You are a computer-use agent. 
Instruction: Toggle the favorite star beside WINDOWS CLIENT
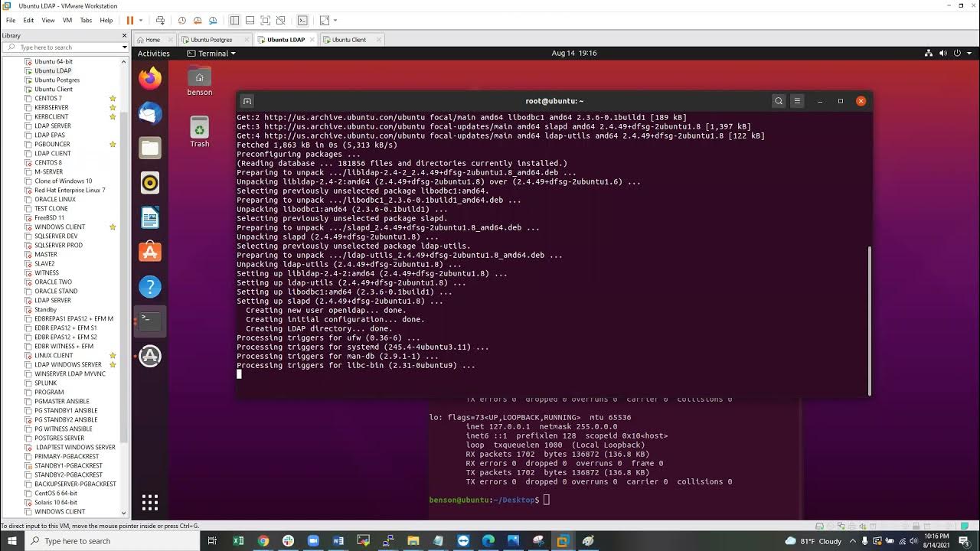tap(113, 227)
